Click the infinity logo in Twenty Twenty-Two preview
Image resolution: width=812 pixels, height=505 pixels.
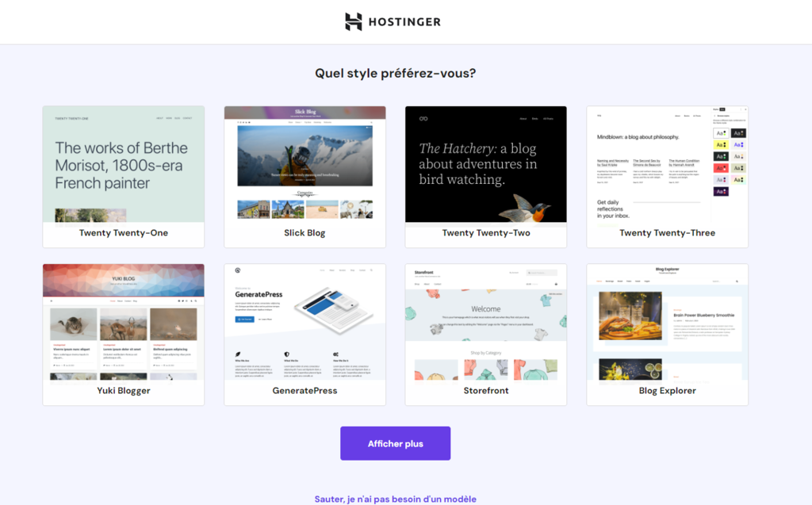click(423, 118)
